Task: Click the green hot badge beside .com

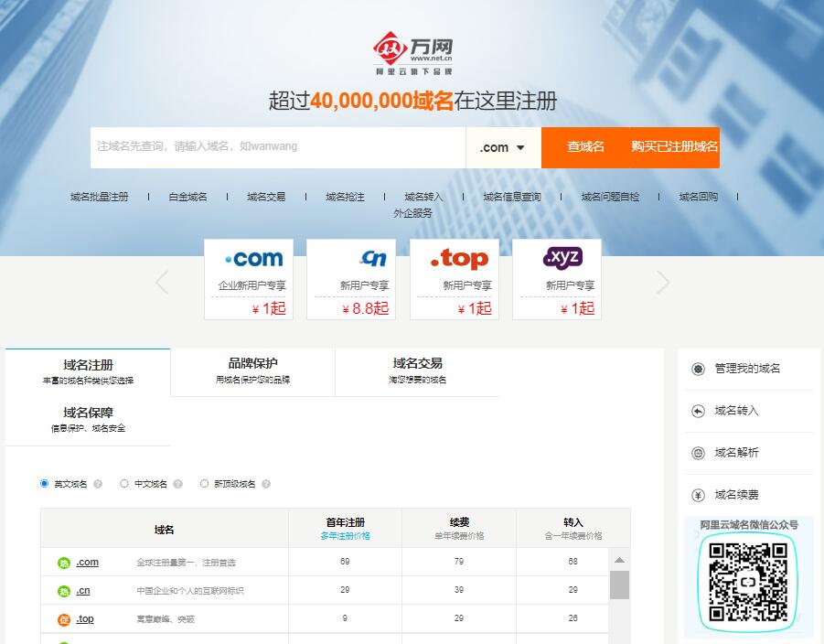Action: [x=64, y=563]
